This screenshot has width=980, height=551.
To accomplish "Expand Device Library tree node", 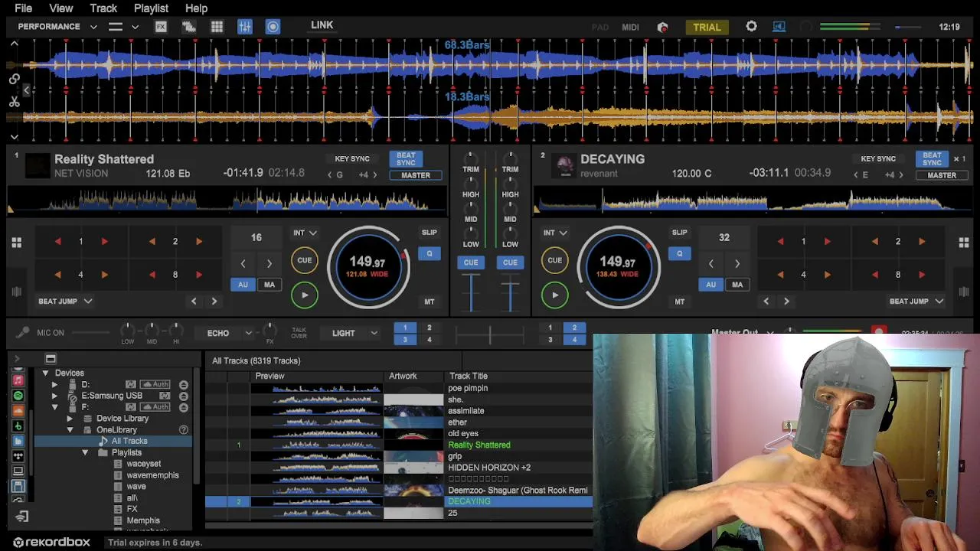I will point(70,419).
